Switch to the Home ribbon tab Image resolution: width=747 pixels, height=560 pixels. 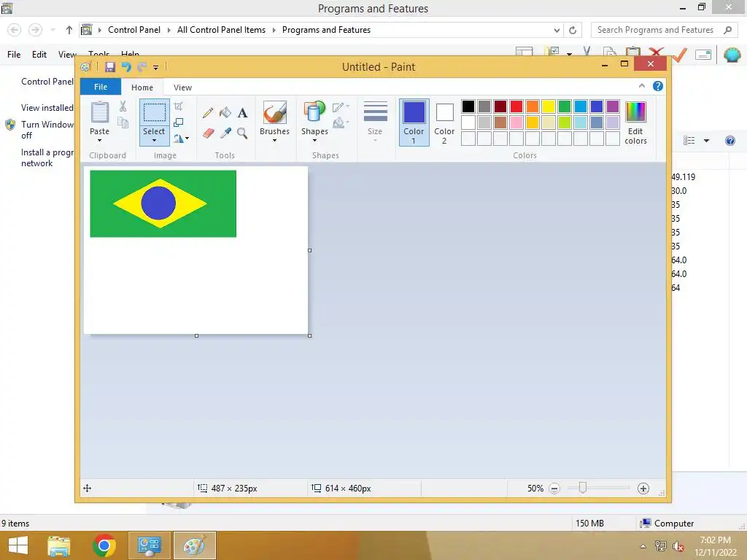(142, 87)
